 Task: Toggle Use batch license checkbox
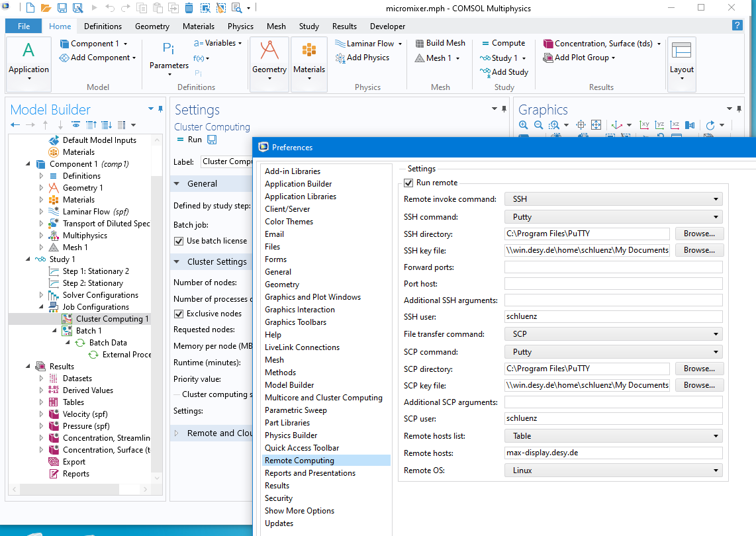point(179,241)
